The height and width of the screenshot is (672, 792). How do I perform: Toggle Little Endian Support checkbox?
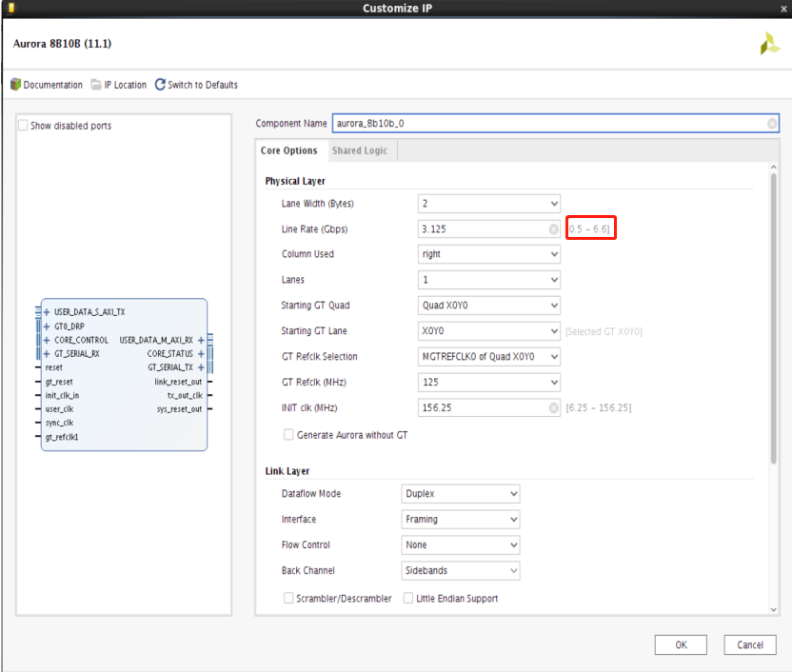point(408,598)
